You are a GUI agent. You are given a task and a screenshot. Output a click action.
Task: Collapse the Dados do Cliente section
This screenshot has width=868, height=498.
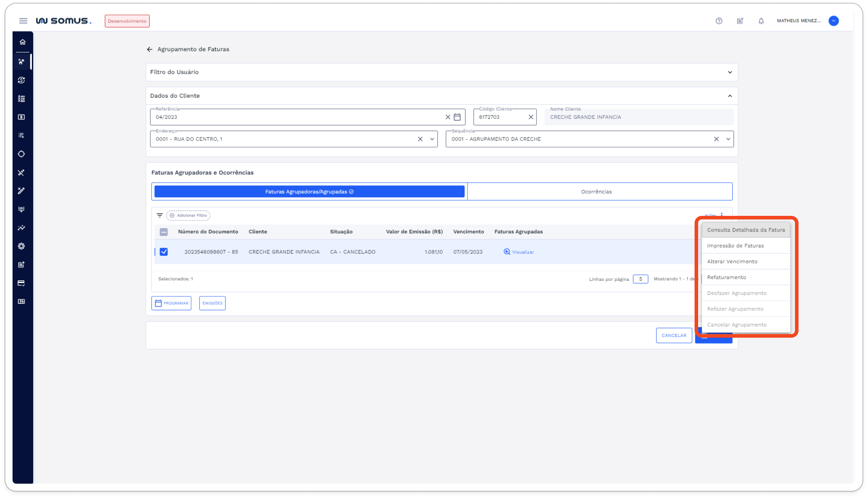coord(730,96)
